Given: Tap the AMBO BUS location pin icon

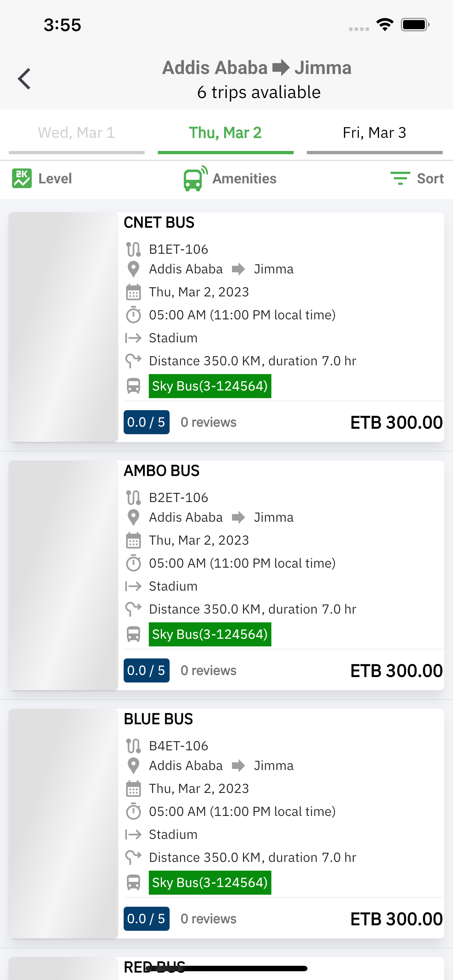Looking at the screenshot, I should (x=133, y=517).
